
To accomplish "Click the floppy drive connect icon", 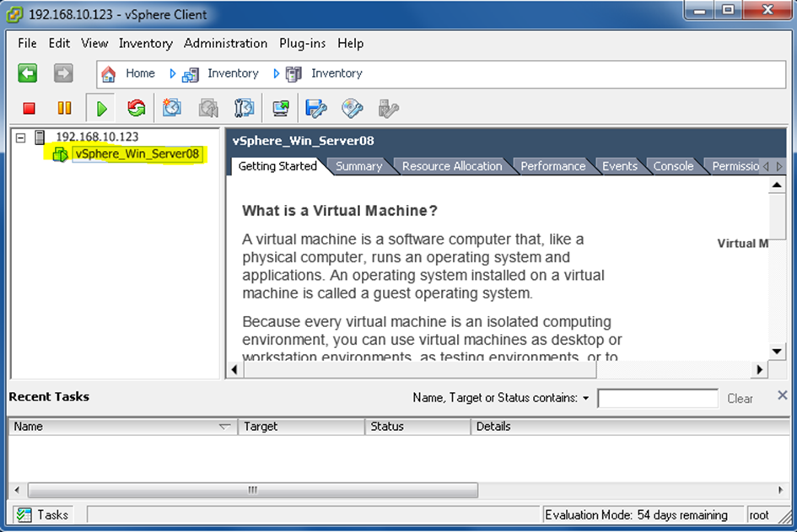I will pos(315,108).
